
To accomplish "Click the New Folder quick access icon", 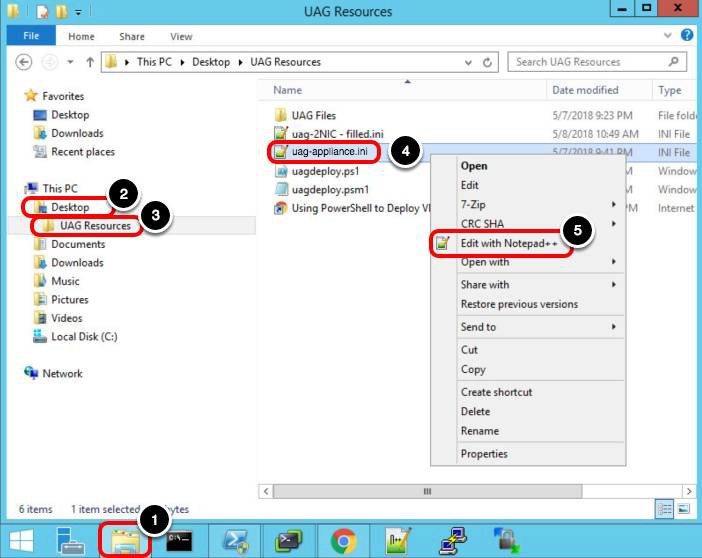I will tap(61, 12).
